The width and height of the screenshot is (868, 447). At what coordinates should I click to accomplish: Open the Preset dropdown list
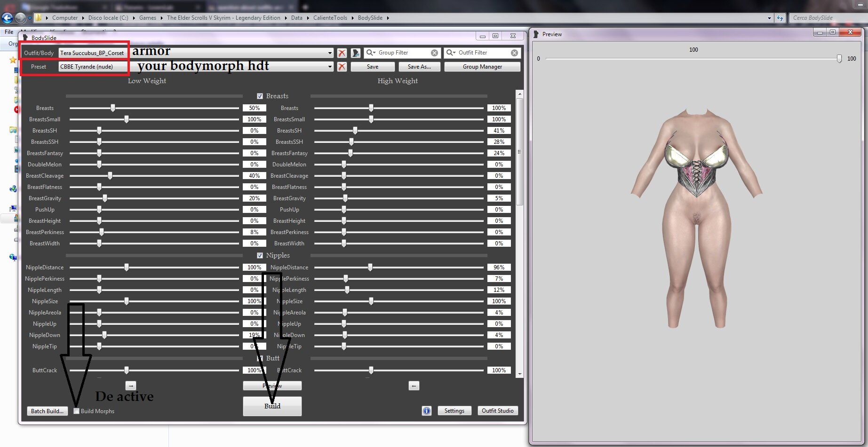329,67
